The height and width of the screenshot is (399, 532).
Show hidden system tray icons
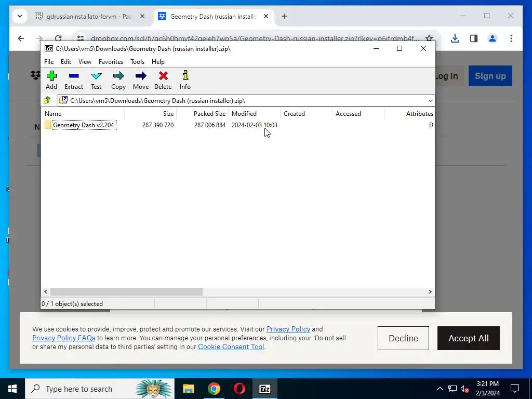(x=440, y=389)
